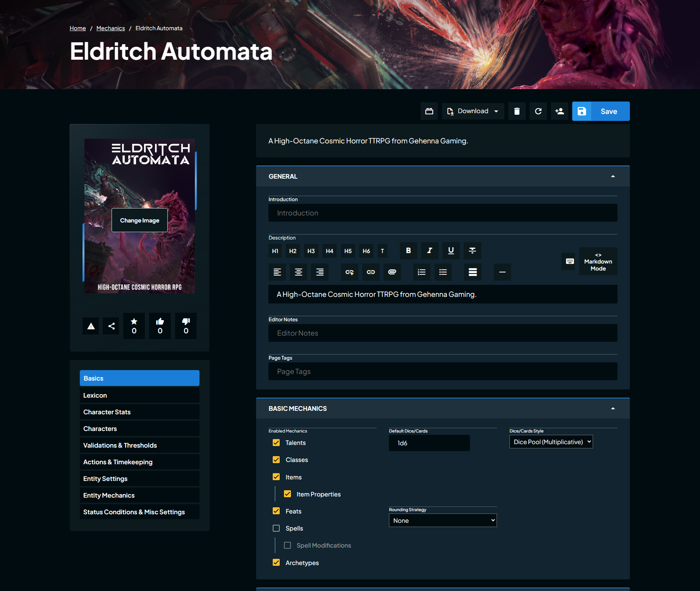This screenshot has height=591, width=700.
Task: Click the Introduction input field
Action: (x=443, y=213)
